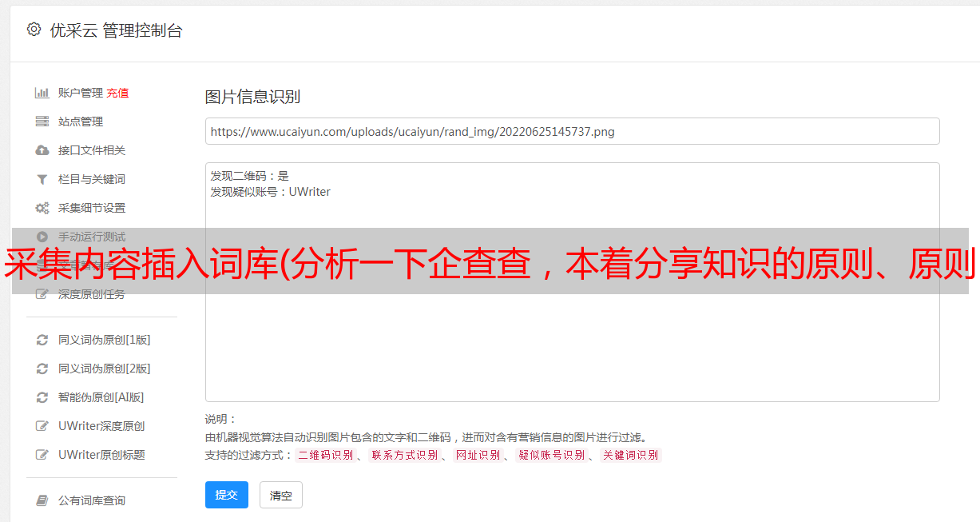Click the image URL input field
The width and height of the screenshot is (980, 522).
pos(572,131)
